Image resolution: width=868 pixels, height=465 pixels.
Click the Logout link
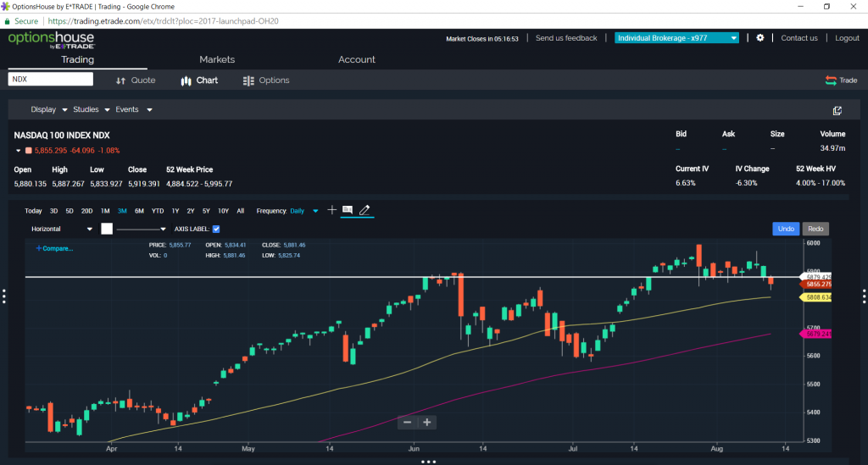[x=847, y=38]
